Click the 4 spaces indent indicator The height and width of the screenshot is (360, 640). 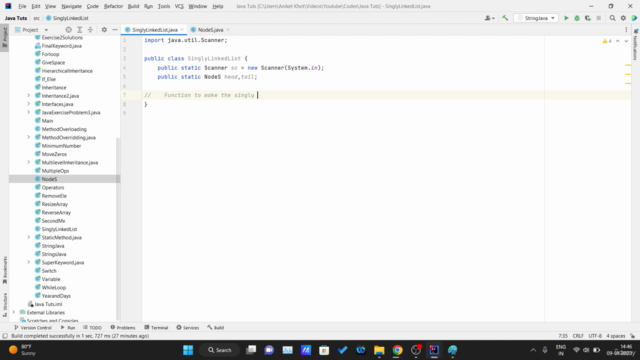[616, 336]
